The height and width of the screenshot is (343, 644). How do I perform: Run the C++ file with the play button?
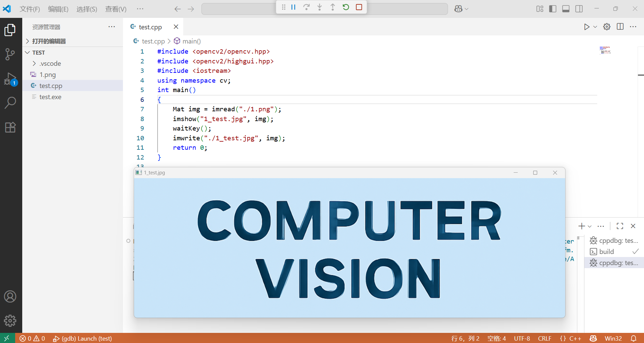click(x=587, y=27)
